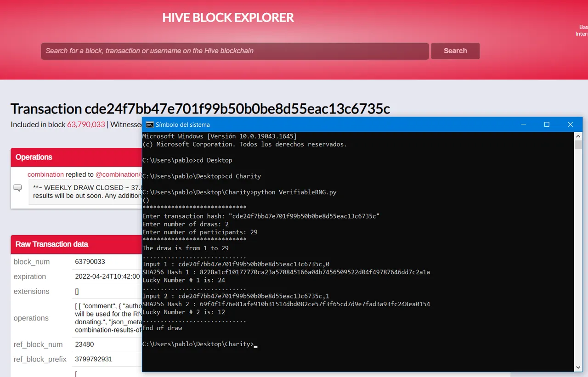Click the Input 1 line in console
The height and width of the screenshot is (377, 588).
point(236,264)
